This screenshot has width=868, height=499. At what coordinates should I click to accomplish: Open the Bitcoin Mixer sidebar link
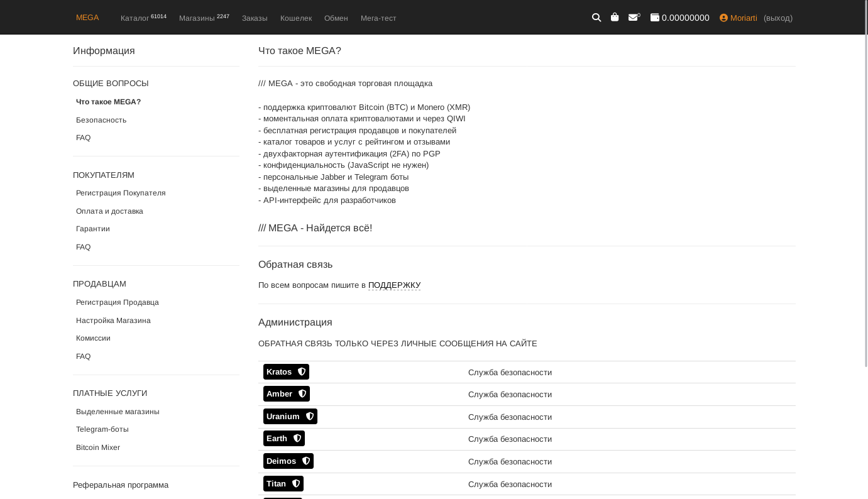tap(98, 447)
